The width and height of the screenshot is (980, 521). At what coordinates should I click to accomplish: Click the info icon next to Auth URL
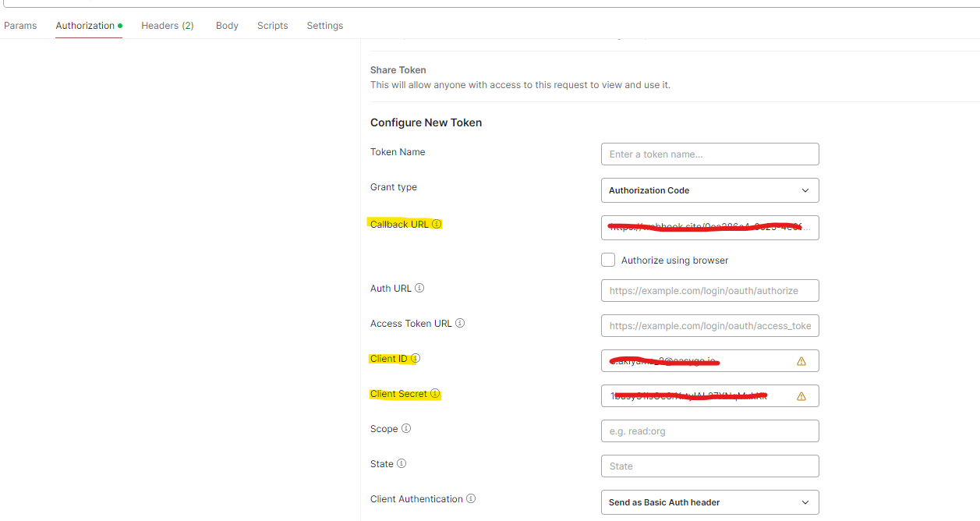tap(419, 288)
